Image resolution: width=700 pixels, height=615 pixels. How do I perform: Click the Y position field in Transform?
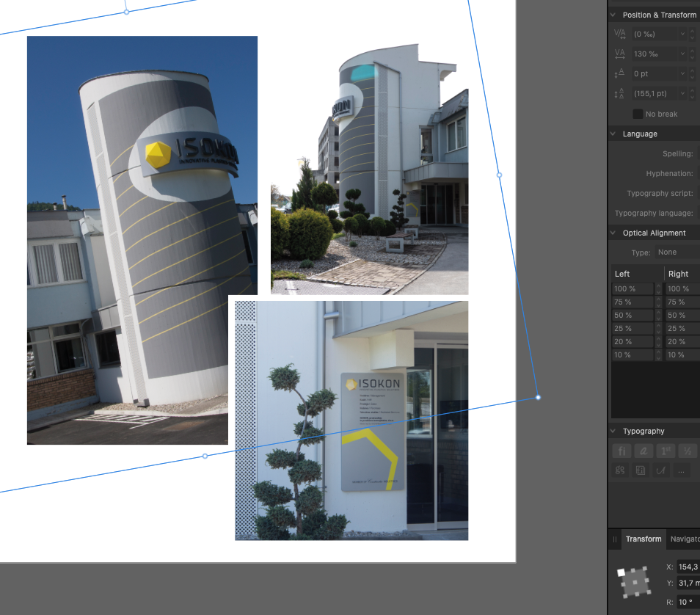[x=688, y=583]
